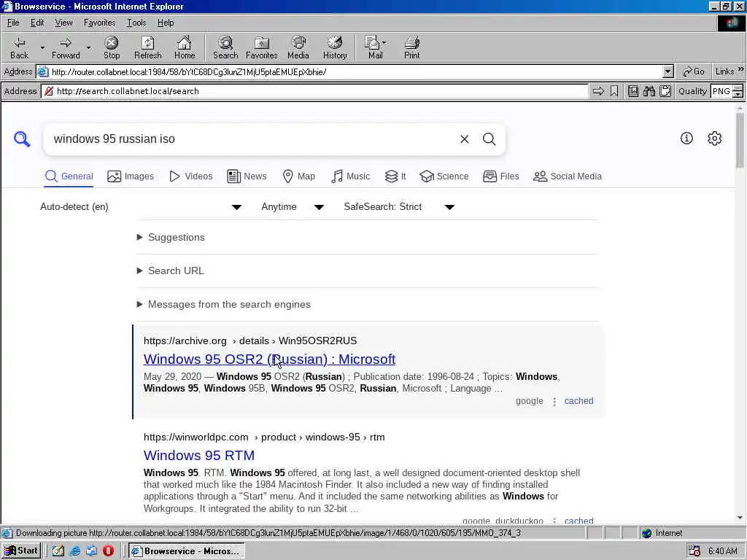747x560 pixels.
Task: Switch to the Science search tab
Action: 444,176
